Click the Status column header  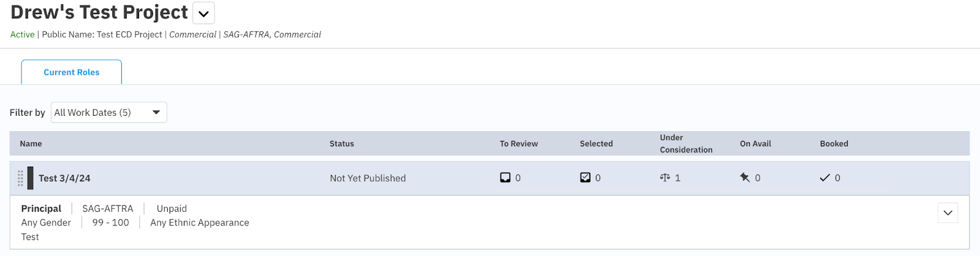click(342, 144)
